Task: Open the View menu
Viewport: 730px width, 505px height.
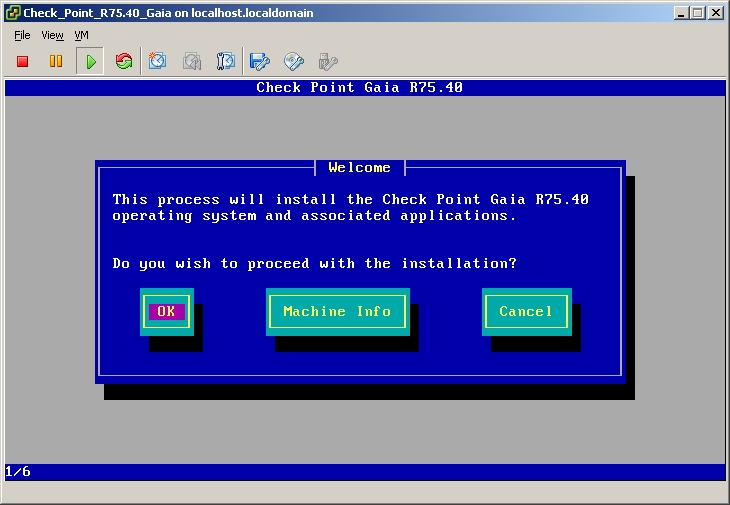Action: pyautogui.click(x=52, y=35)
